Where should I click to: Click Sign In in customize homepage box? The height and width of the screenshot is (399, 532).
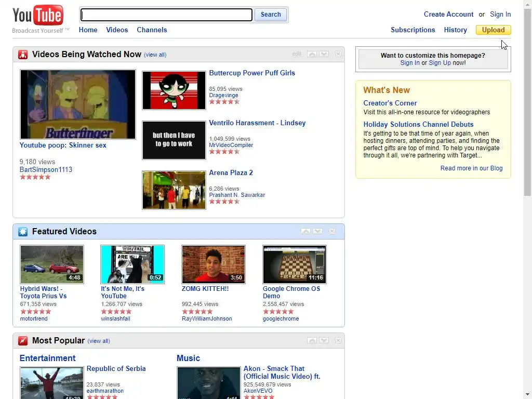pyautogui.click(x=409, y=63)
